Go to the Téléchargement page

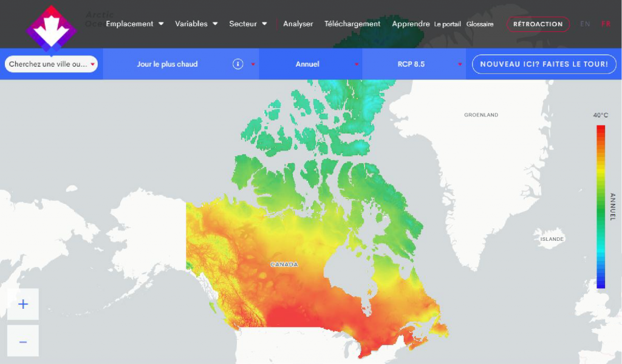352,24
